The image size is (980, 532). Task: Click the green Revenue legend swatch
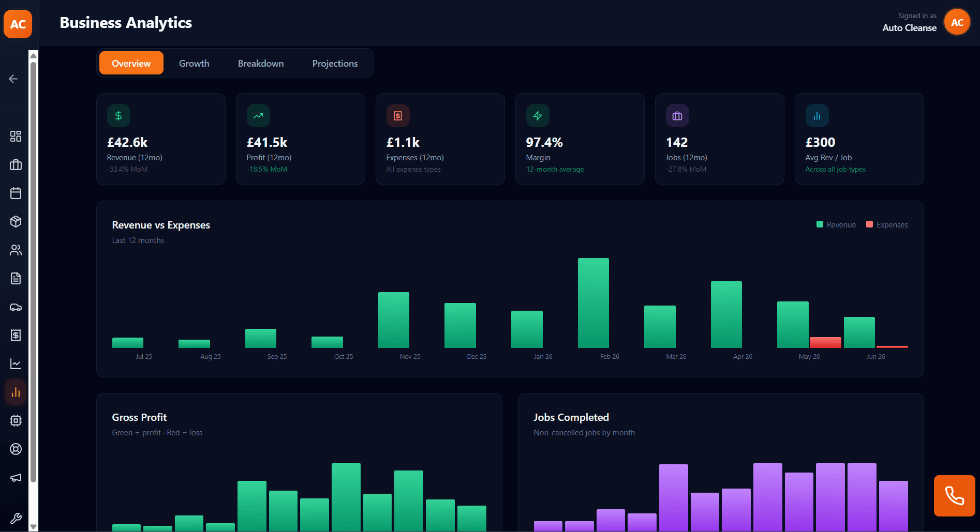point(820,224)
